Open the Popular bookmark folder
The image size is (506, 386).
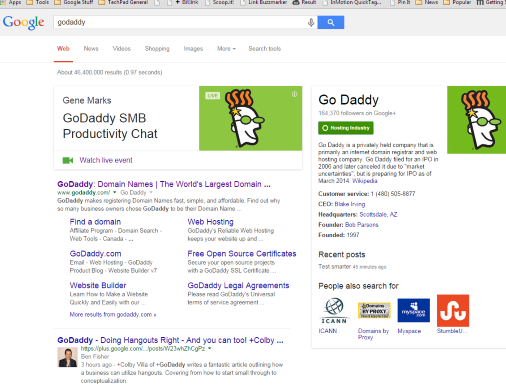point(457,2)
